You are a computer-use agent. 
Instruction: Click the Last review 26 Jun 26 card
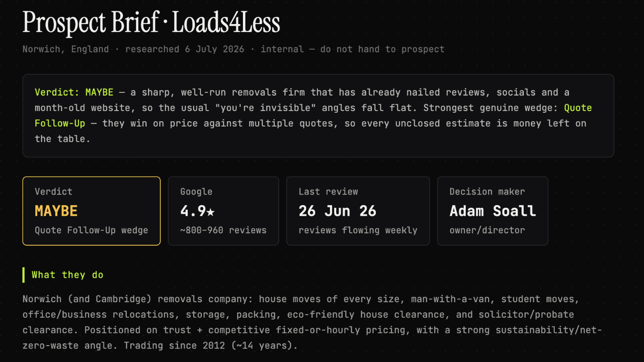358,211
